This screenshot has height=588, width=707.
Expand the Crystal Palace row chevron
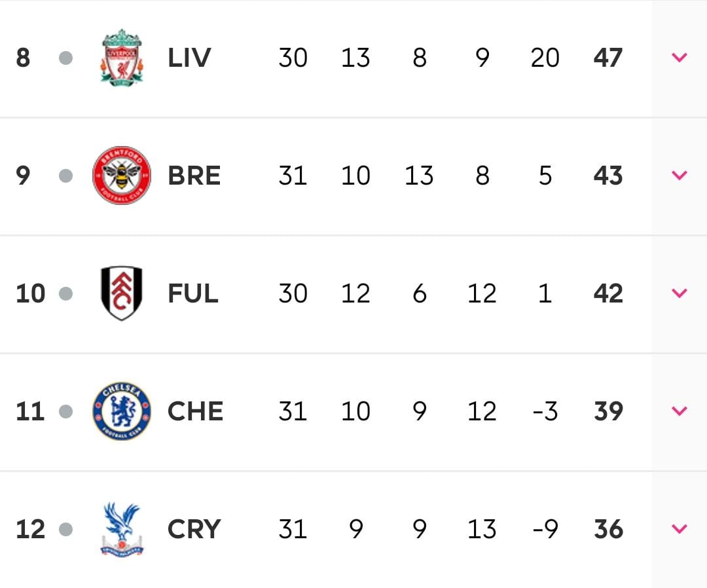(x=680, y=528)
